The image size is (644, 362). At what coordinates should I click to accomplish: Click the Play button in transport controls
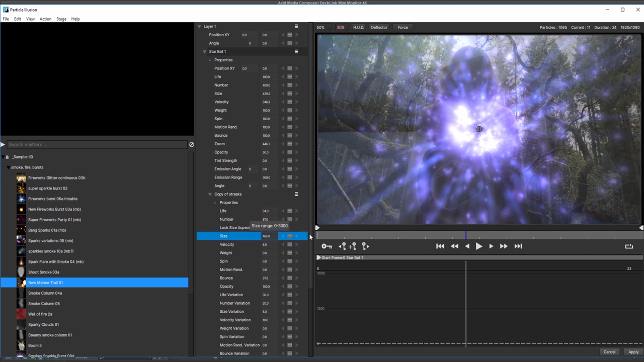click(479, 246)
